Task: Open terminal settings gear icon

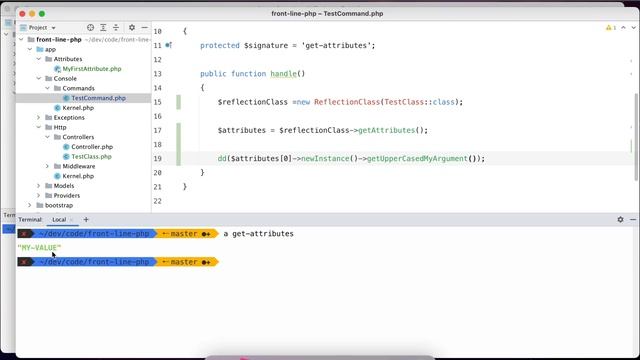Action: click(x=620, y=220)
